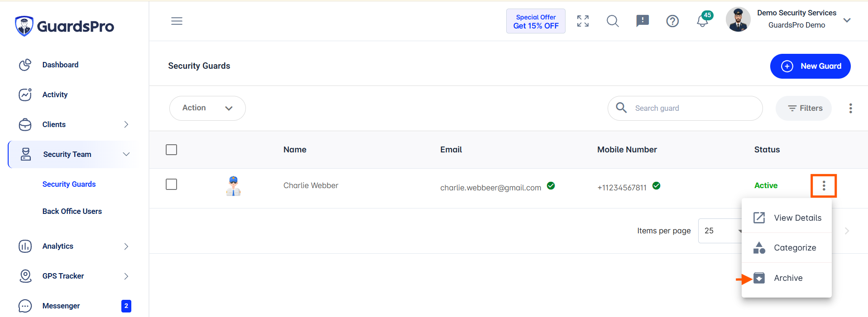This screenshot has height=317, width=868.
Task: Open the Filters button
Action: (x=804, y=108)
